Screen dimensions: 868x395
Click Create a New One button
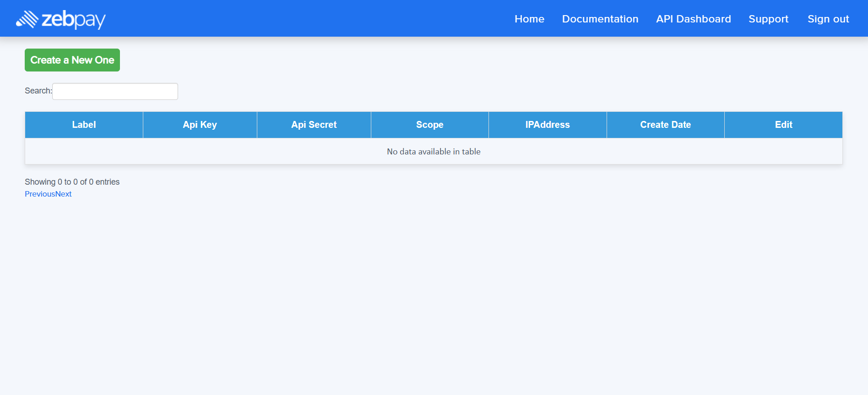click(x=72, y=60)
